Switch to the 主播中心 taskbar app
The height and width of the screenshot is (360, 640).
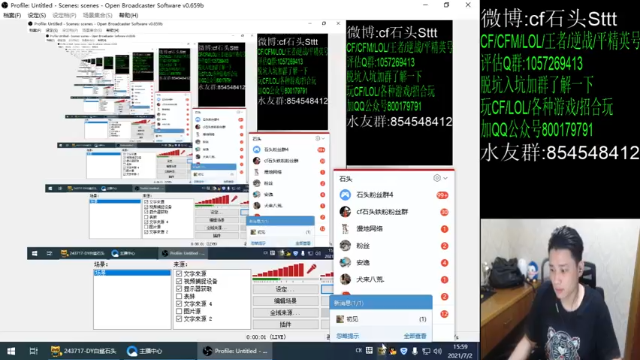pos(145,351)
